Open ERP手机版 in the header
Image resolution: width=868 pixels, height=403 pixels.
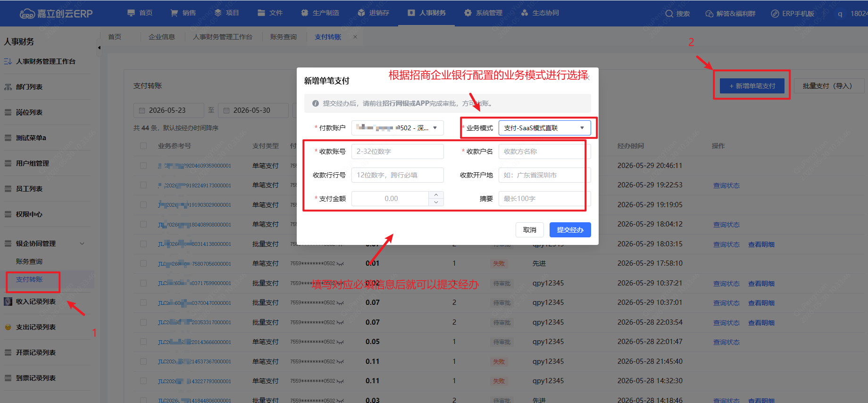click(x=793, y=14)
